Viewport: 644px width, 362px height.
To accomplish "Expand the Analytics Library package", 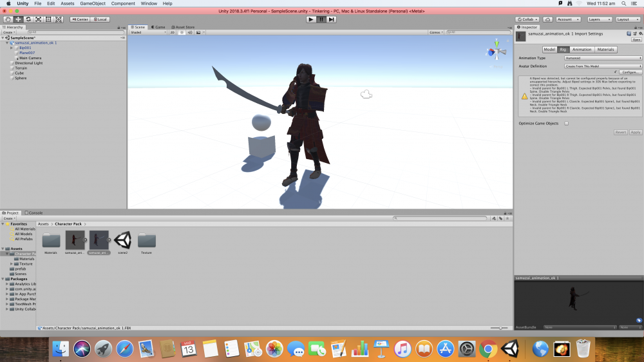I will coord(7,284).
